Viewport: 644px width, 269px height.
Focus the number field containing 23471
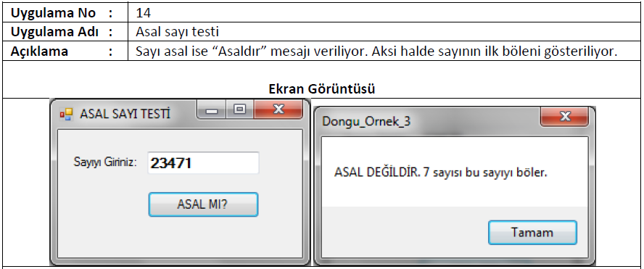tap(203, 163)
